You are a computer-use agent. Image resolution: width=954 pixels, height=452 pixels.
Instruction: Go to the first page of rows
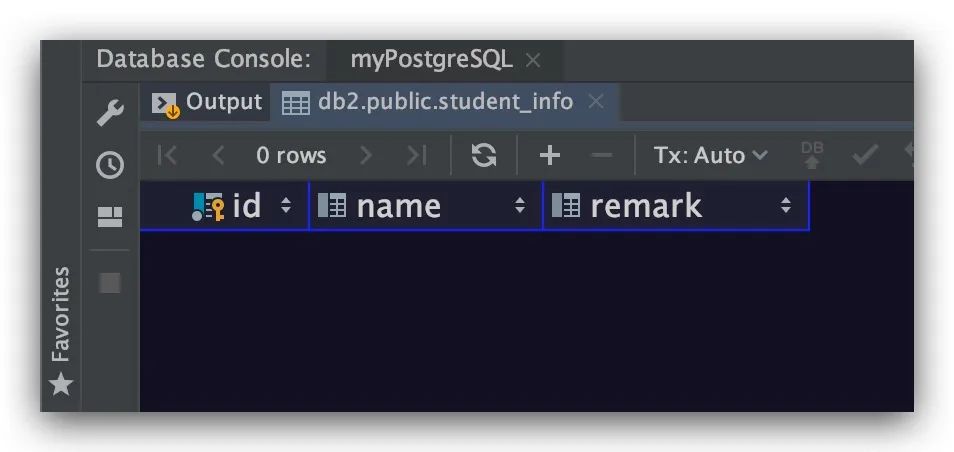(x=167, y=156)
